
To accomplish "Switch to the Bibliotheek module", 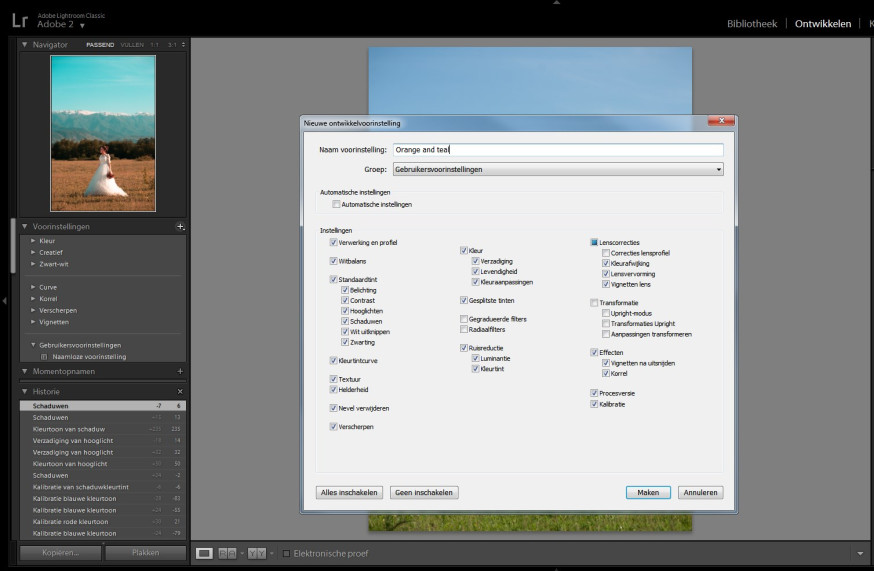I will (x=752, y=23).
